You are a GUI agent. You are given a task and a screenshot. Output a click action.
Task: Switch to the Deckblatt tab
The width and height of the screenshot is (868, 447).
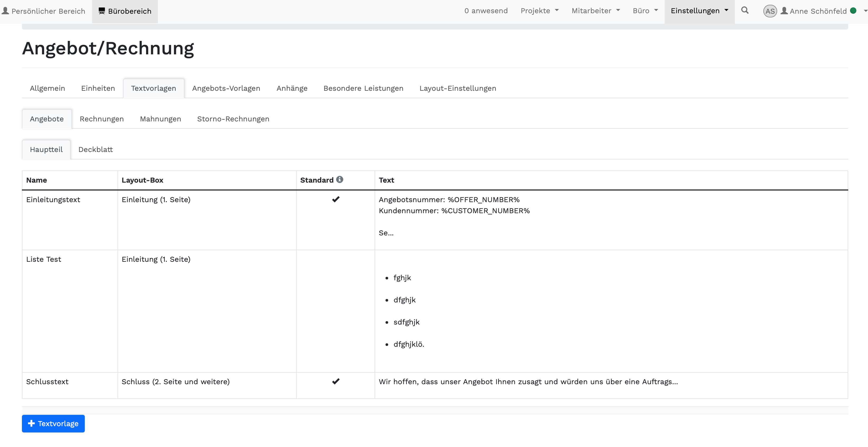pyautogui.click(x=95, y=149)
